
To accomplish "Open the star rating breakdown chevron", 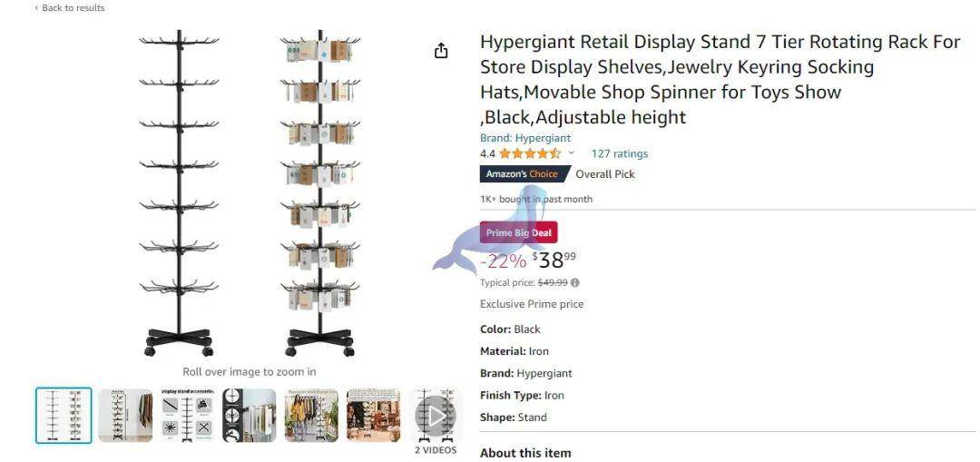I will pos(571,153).
